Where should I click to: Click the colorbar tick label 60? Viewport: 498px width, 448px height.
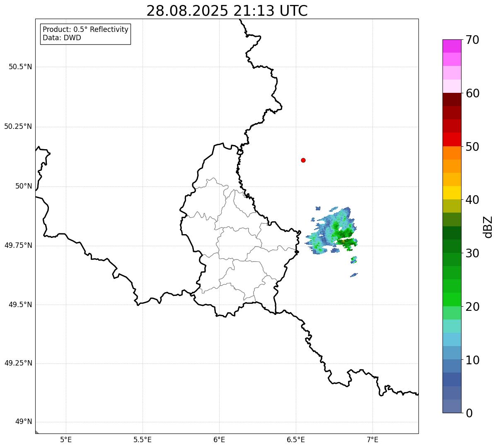coord(472,93)
